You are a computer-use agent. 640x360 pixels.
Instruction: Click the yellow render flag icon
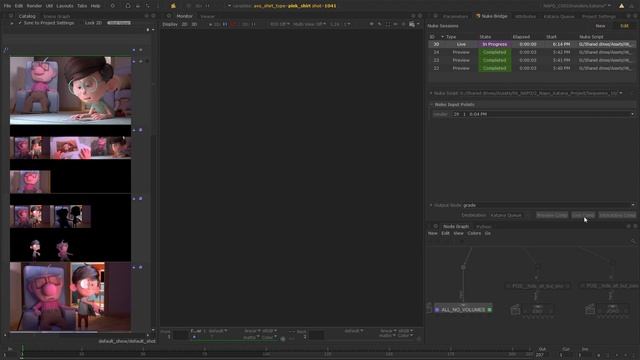pos(173,6)
